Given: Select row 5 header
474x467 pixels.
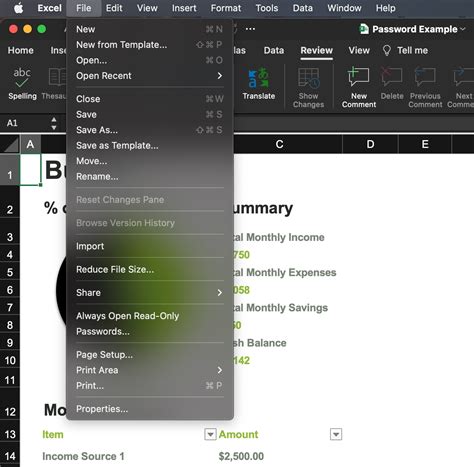Looking at the screenshot, I should pos(10,272).
